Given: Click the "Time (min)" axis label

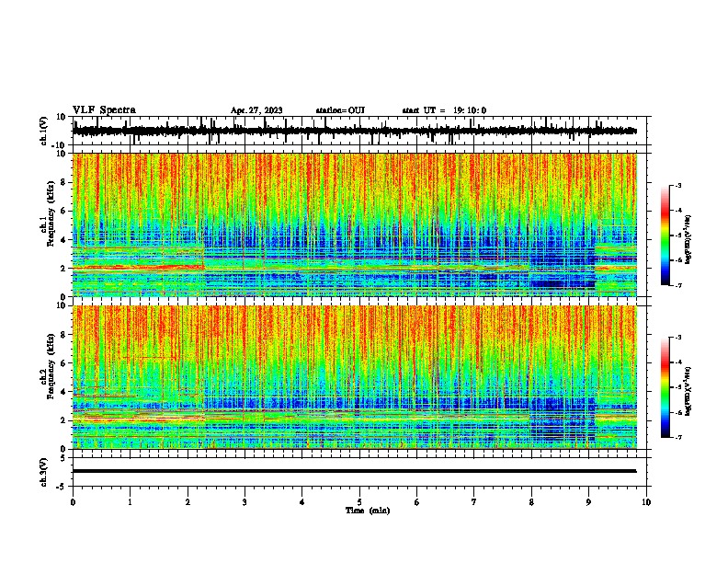Looking at the screenshot, I should [368, 511].
